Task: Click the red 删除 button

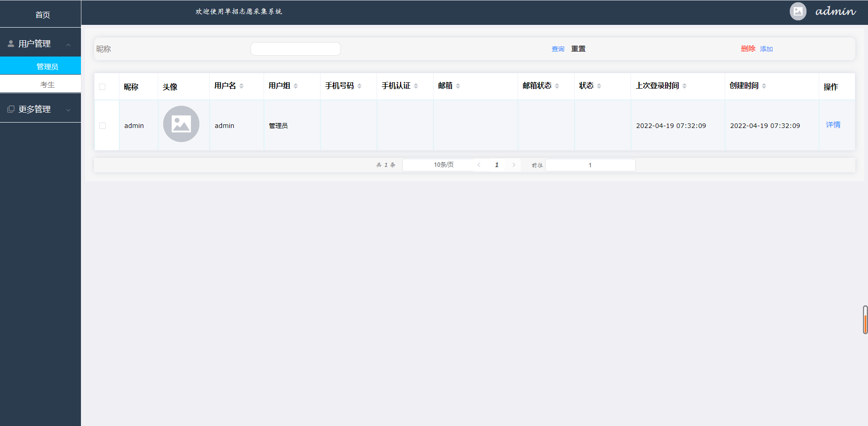Action: pos(748,48)
